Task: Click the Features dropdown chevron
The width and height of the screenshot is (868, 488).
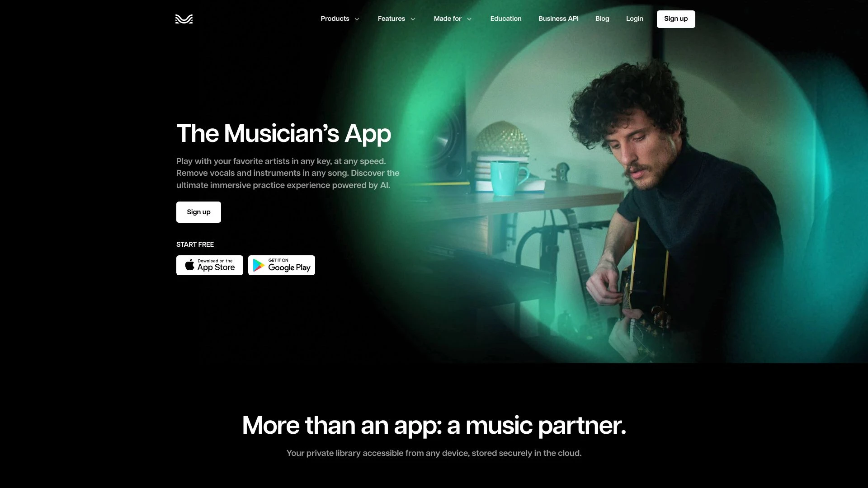Action: pyautogui.click(x=413, y=19)
